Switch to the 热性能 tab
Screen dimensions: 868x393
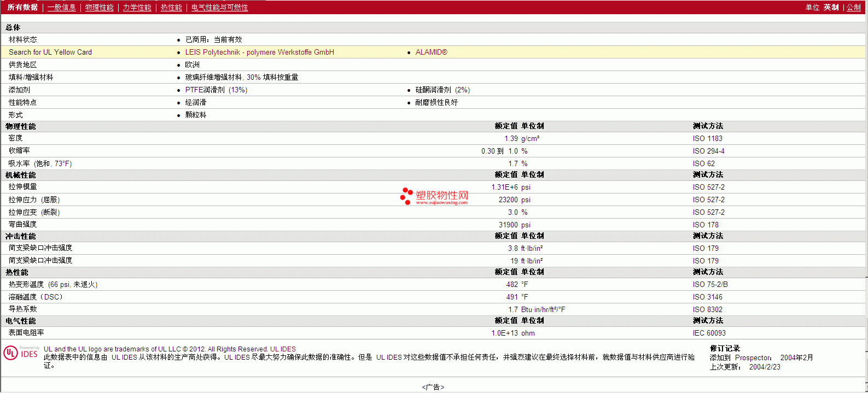pos(171,7)
